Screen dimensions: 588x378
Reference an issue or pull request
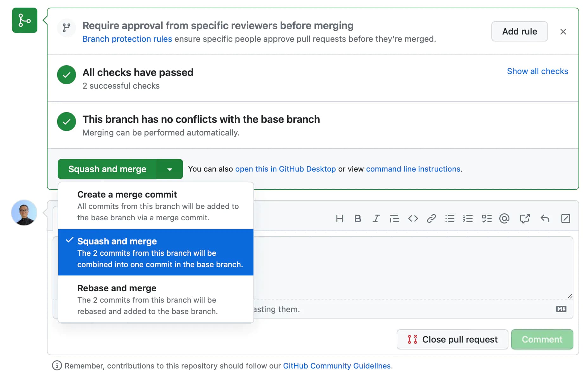click(525, 218)
